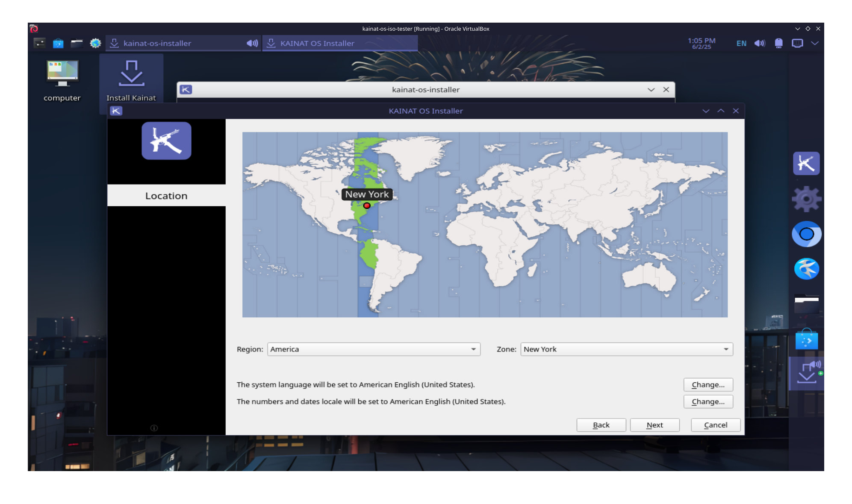Click the K window icon of kainat-os-installer window
This screenshot has width=852, height=504.
[x=186, y=90]
